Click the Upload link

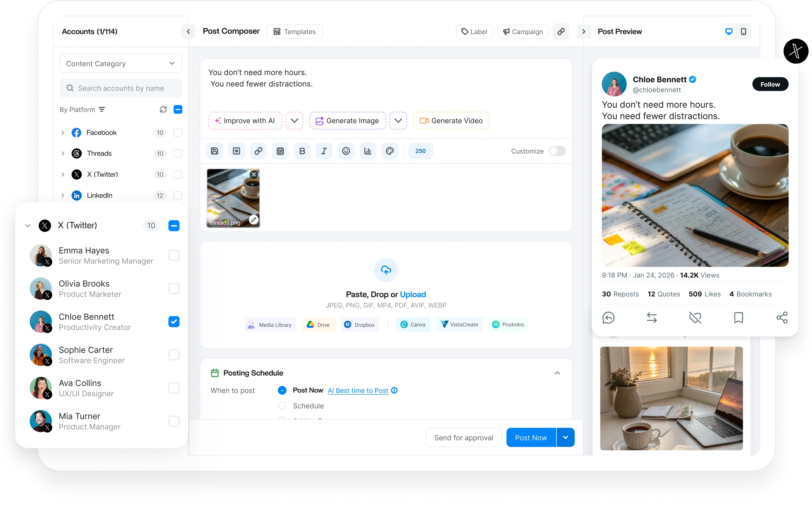coord(413,295)
